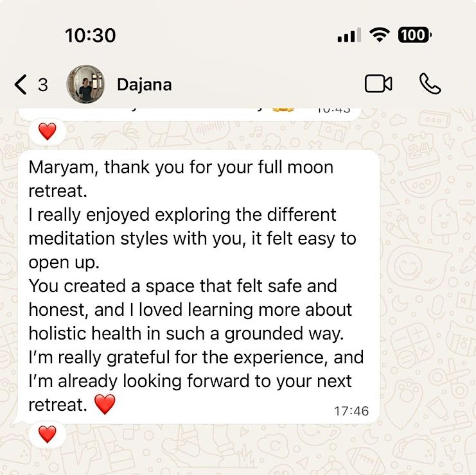This screenshot has width=476, height=475.
Task: Open heart reaction under the retreat message
Action: pyautogui.click(x=48, y=434)
